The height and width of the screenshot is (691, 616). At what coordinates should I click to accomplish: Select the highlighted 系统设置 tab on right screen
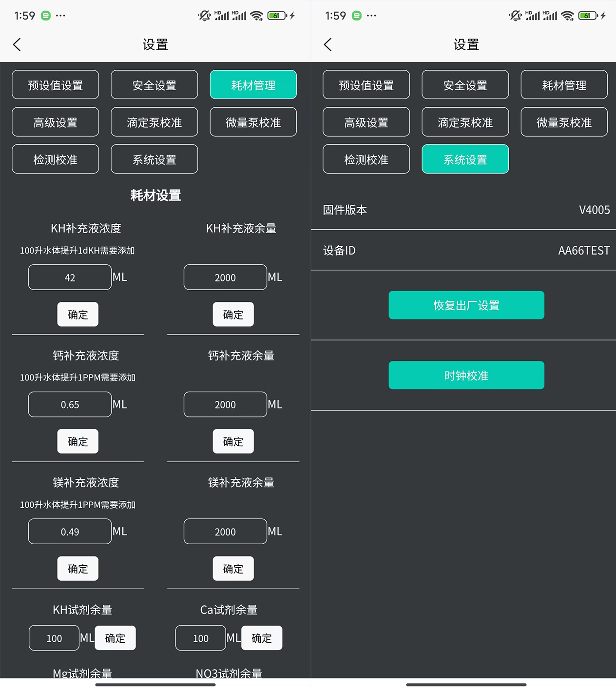click(465, 159)
